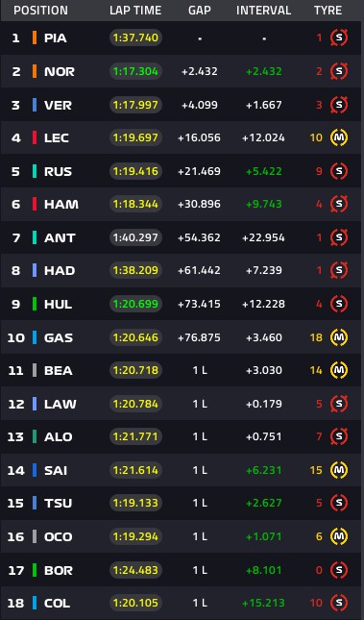The height and width of the screenshot is (620, 364).
Task: Click Colapinto's soft tyre icon
Action: tap(339, 603)
